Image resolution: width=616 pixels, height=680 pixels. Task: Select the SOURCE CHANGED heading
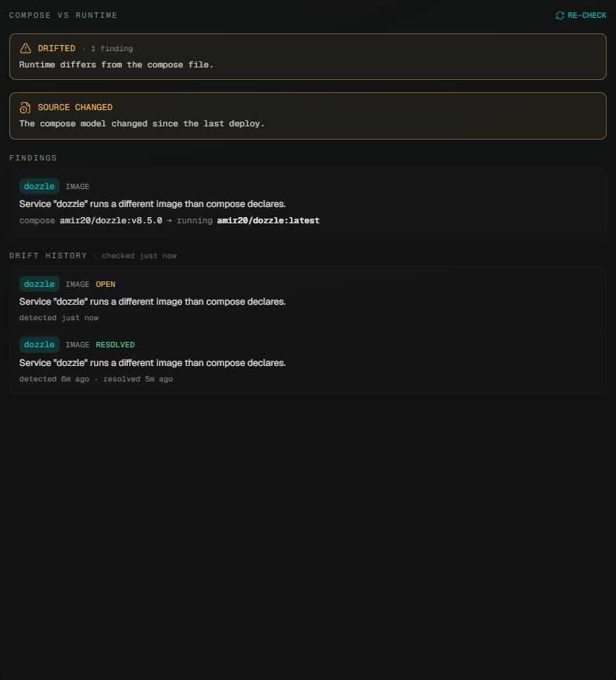pos(75,108)
